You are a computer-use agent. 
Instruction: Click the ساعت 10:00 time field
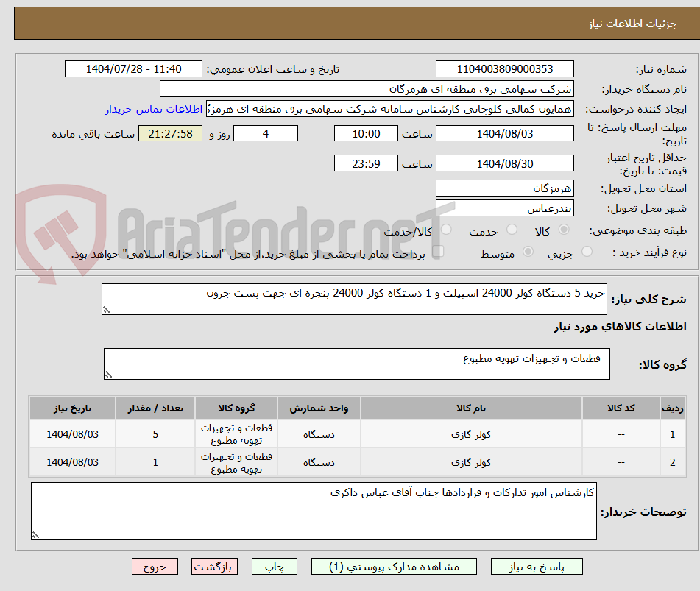coord(366,133)
